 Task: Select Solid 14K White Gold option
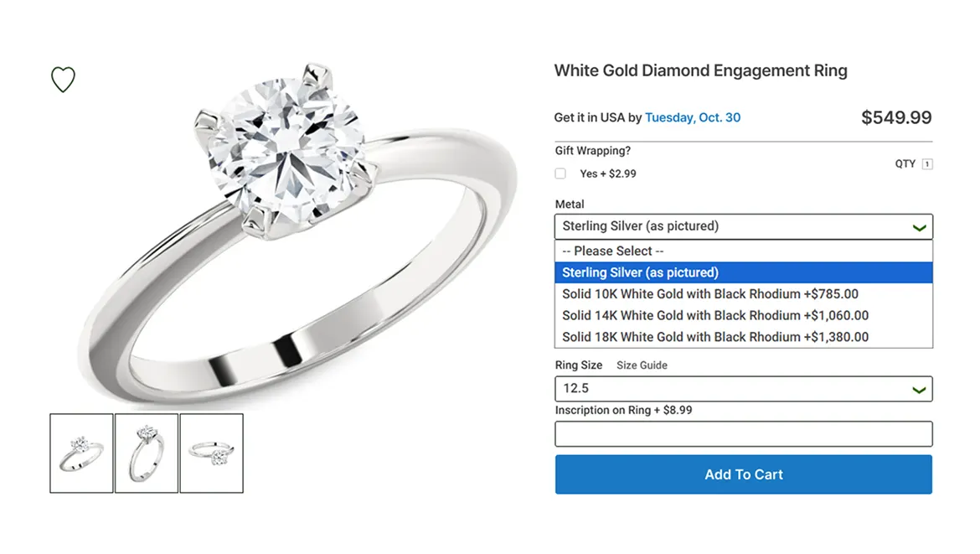(x=744, y=316)
